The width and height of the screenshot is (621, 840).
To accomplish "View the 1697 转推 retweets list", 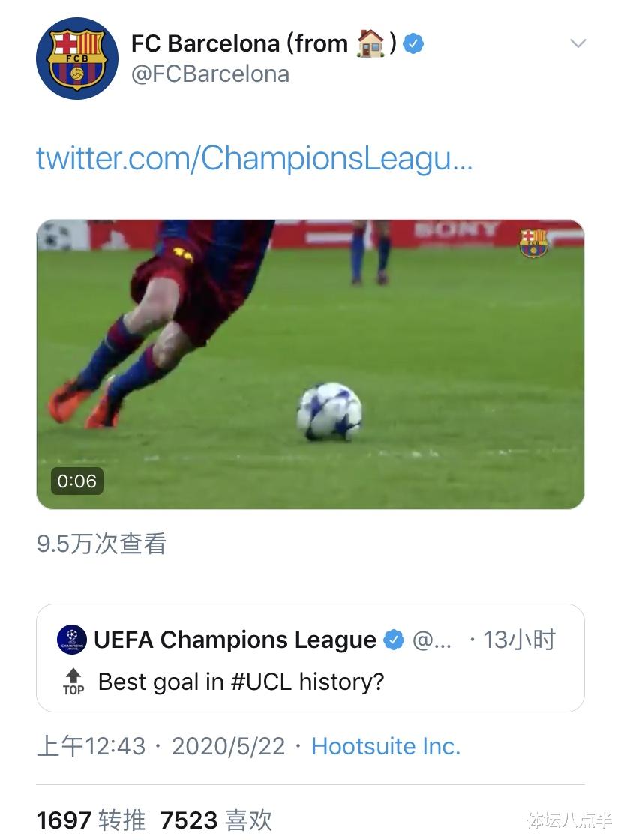I will click(91, 820).
